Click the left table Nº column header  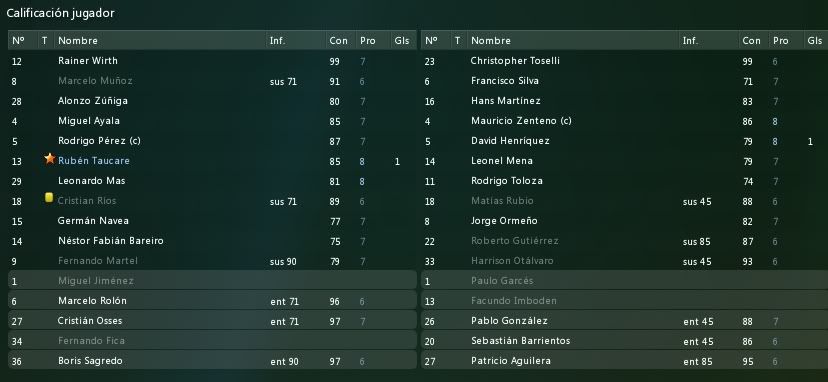(18, 41)
